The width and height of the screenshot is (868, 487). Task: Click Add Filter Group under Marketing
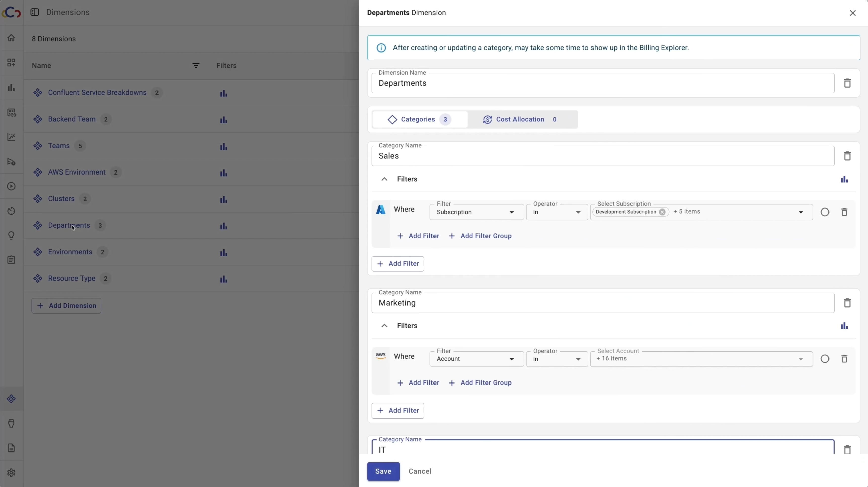click(x=480, y=383)
